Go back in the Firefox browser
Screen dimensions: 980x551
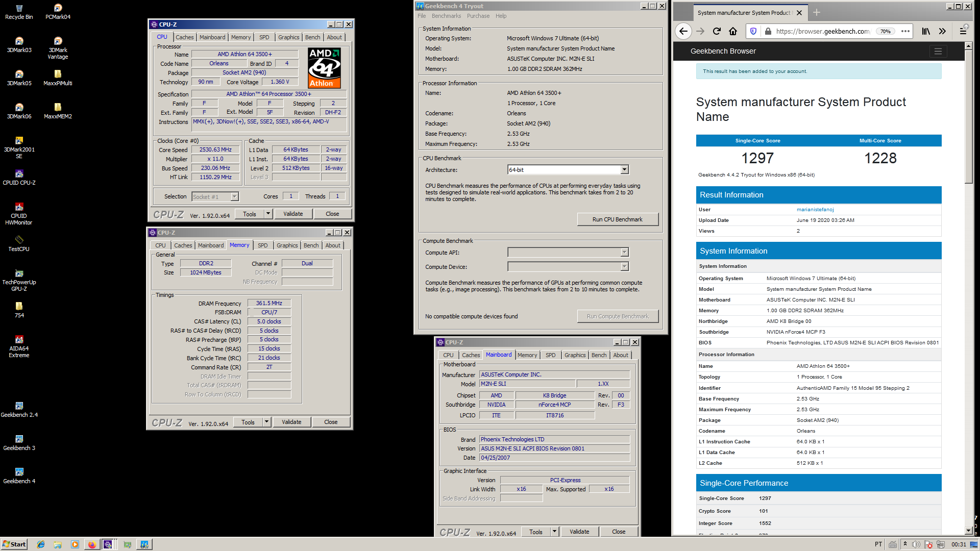coord(684,31)
